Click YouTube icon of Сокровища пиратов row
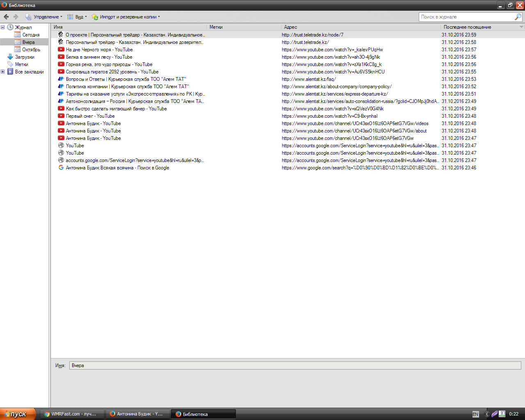This screenshot has height=420, width=525. (x=61, y=72)
